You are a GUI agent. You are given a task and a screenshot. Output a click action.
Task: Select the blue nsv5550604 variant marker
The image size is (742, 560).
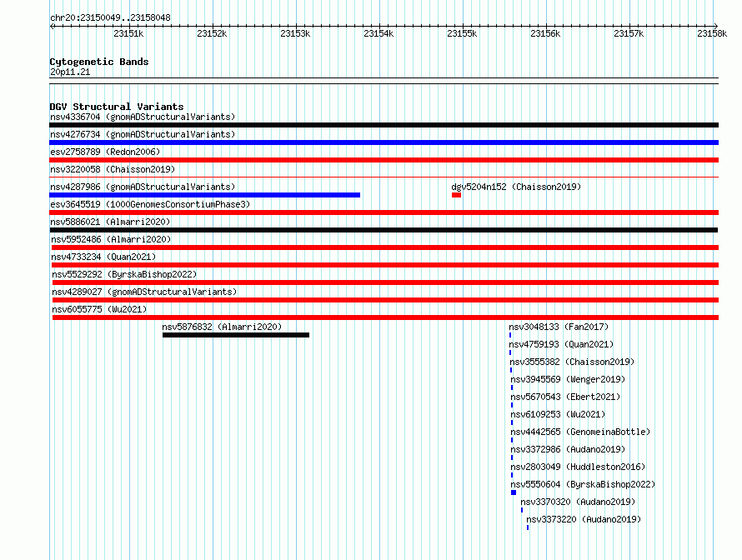(x=514, y=492)
